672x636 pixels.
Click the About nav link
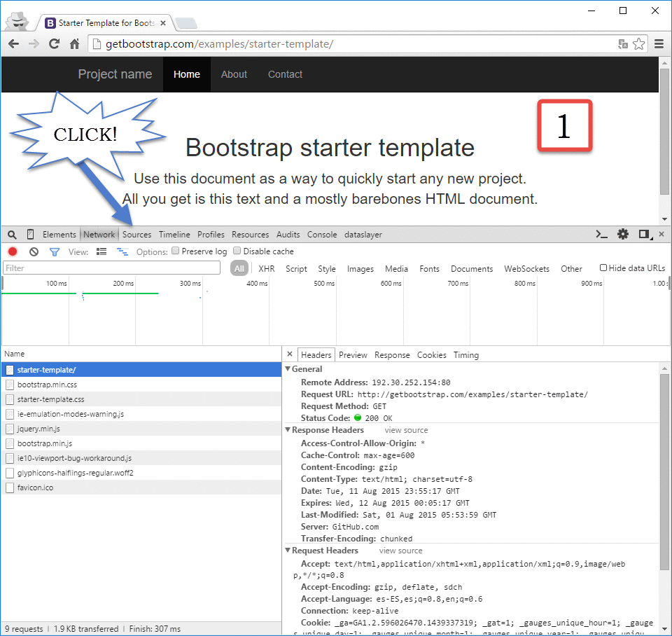[234, 74]
